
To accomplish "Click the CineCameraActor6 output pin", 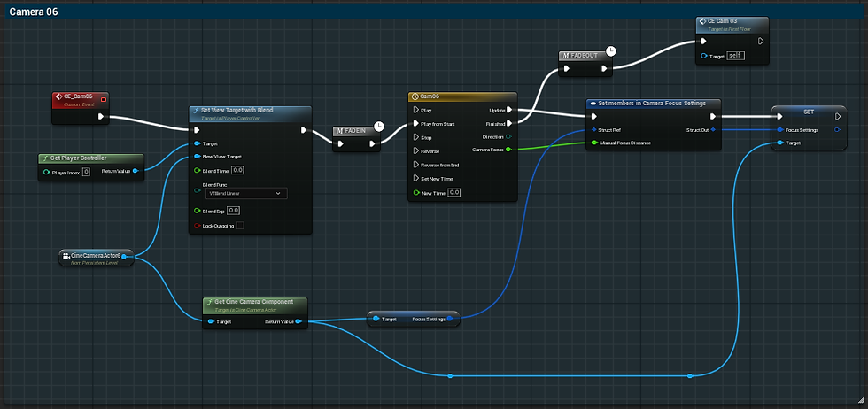I will [x=125, y=256].
